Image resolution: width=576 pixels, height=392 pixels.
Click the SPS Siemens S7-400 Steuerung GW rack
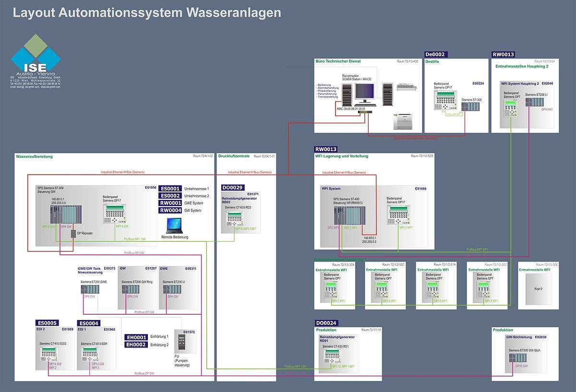click(67, 214)
